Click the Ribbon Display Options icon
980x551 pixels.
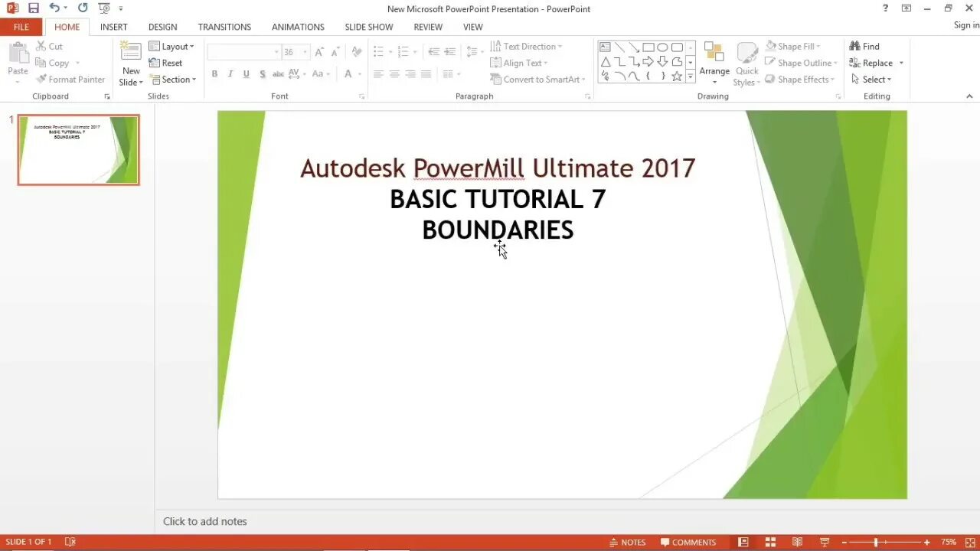pyautogui.click(x=906, y=8)
